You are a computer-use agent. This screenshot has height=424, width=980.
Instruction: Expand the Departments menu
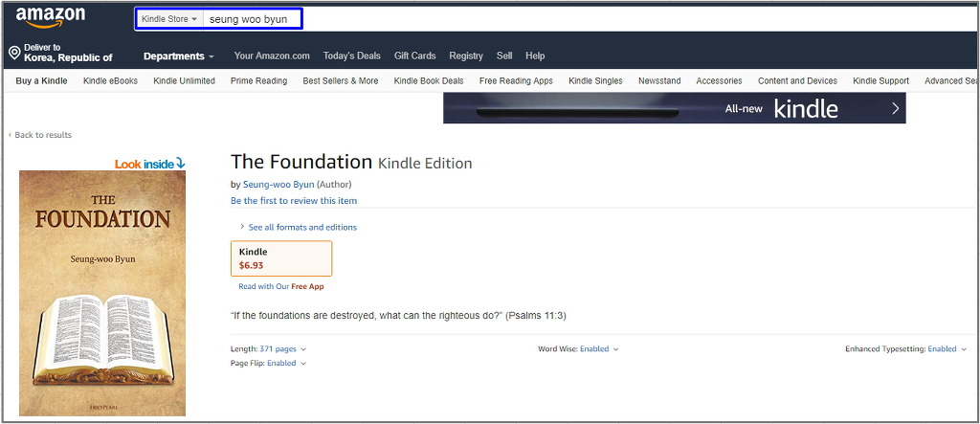179,56
